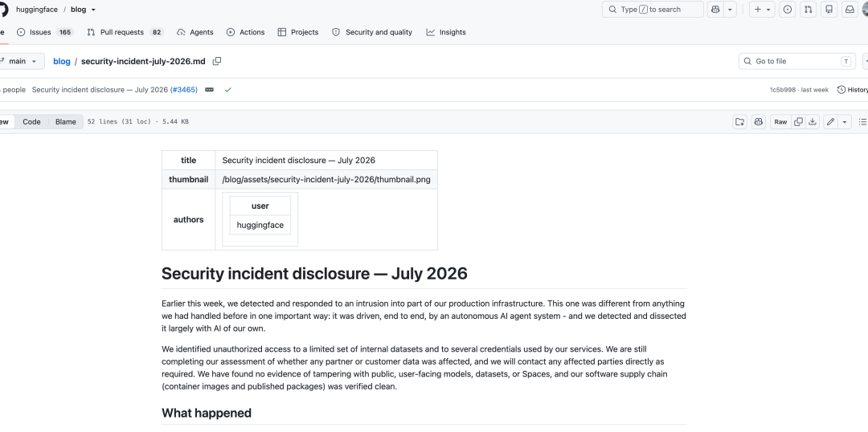
Task: Open the plus 'Create new' dropdown
Action: coord(762,10)
